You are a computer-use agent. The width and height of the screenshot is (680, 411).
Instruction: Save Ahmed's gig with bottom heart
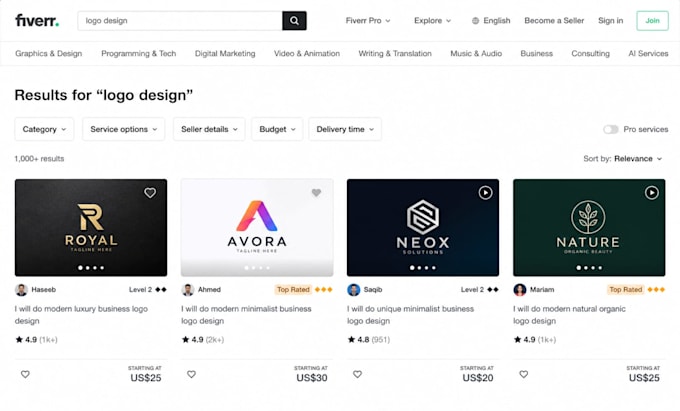click(191, 374)
